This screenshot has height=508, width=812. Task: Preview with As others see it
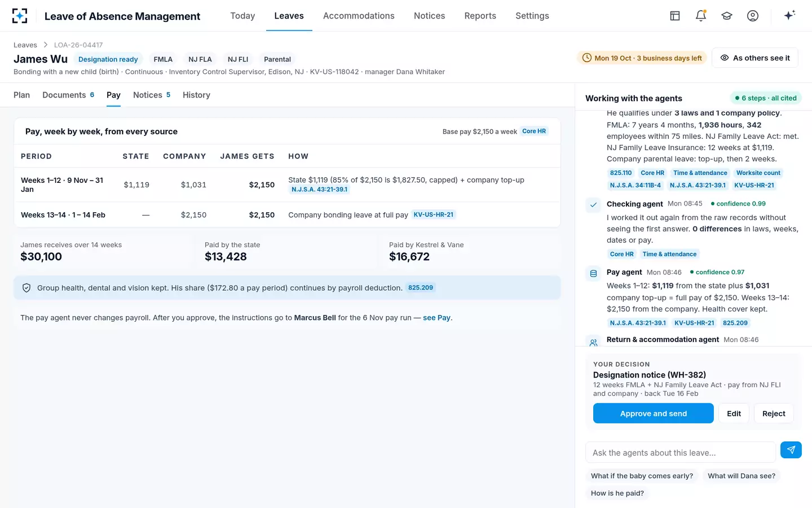coord(755,58)
